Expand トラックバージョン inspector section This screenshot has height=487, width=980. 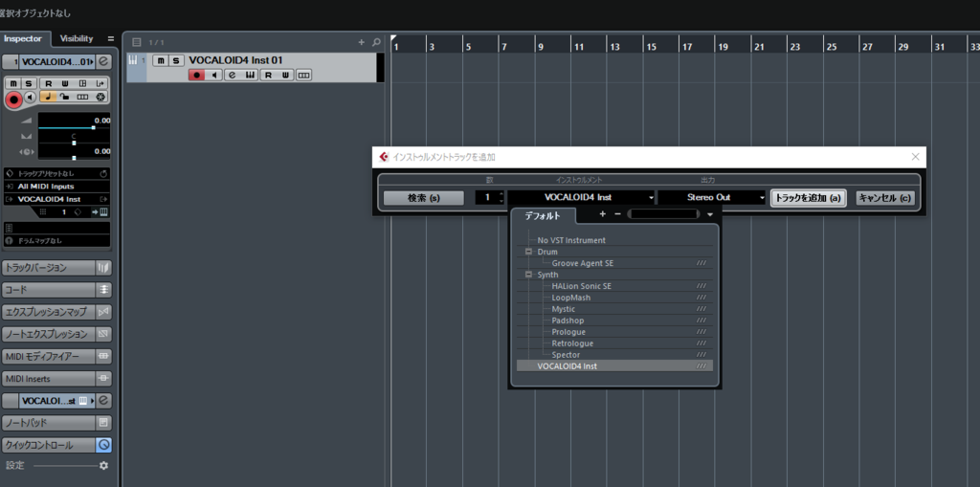click(56, 268)
